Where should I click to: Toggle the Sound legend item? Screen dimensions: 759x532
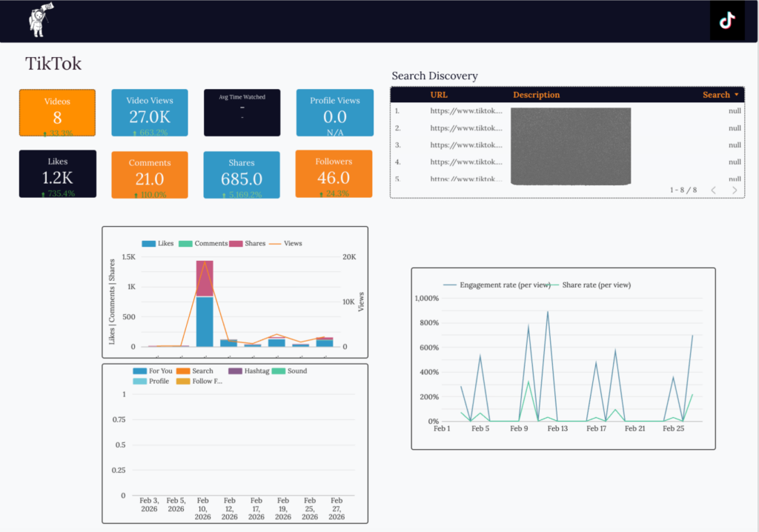[291, 371]
